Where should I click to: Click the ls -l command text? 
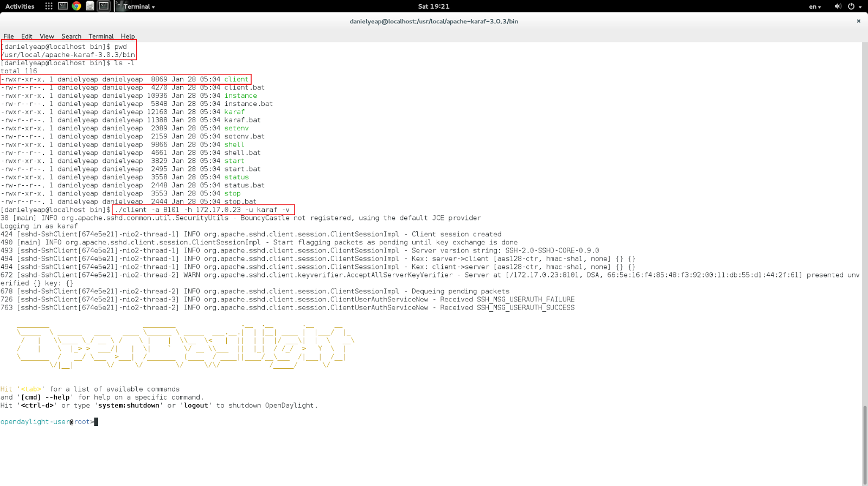pyautogui.click(x=125, y=63)
